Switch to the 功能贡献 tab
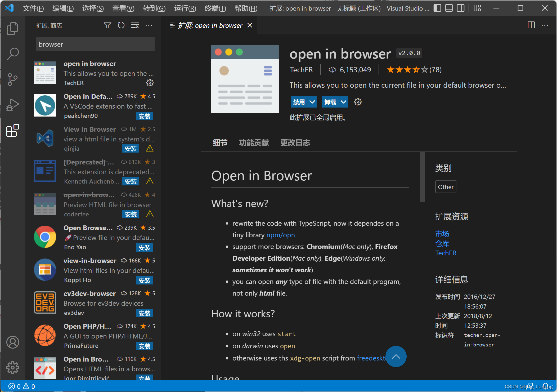This screenshot has height=392, width=557. pos(254,143)
